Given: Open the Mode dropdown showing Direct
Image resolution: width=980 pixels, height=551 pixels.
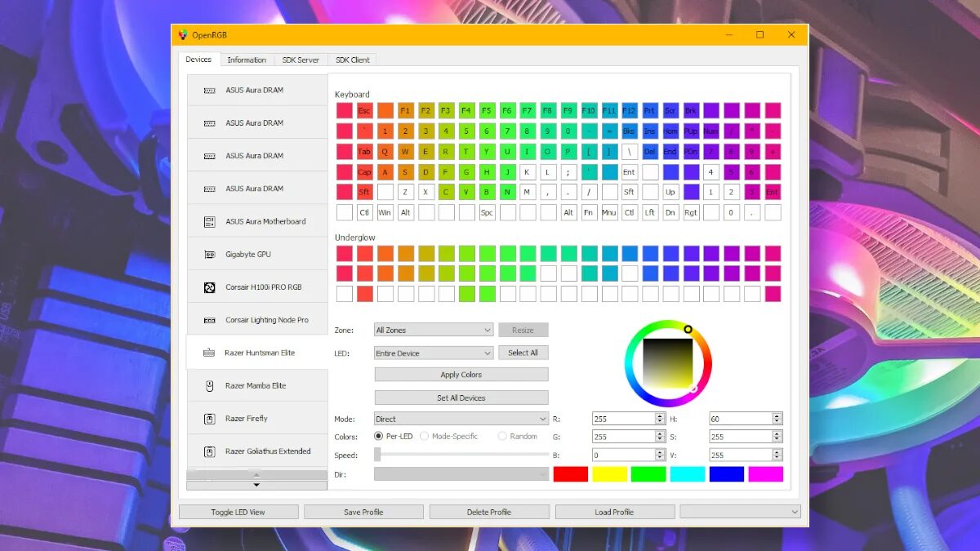Looking at the screenshot, I should coord(461,419).
